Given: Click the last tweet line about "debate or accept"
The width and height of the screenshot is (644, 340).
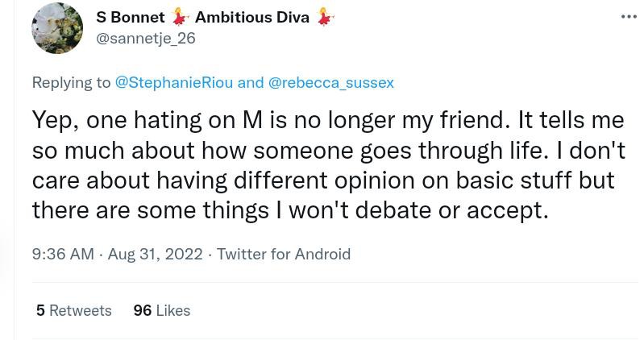Looking at the screenshot, I should [290, 209].
